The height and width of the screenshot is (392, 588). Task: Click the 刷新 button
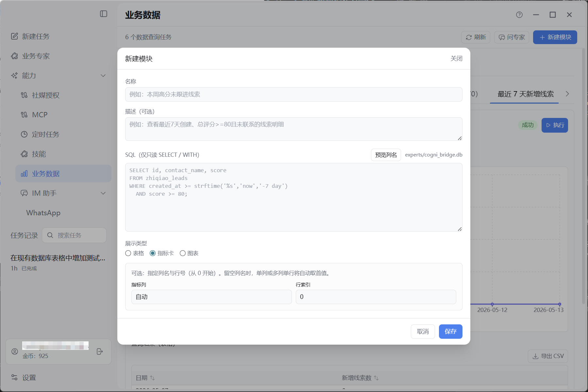point(476,37)
